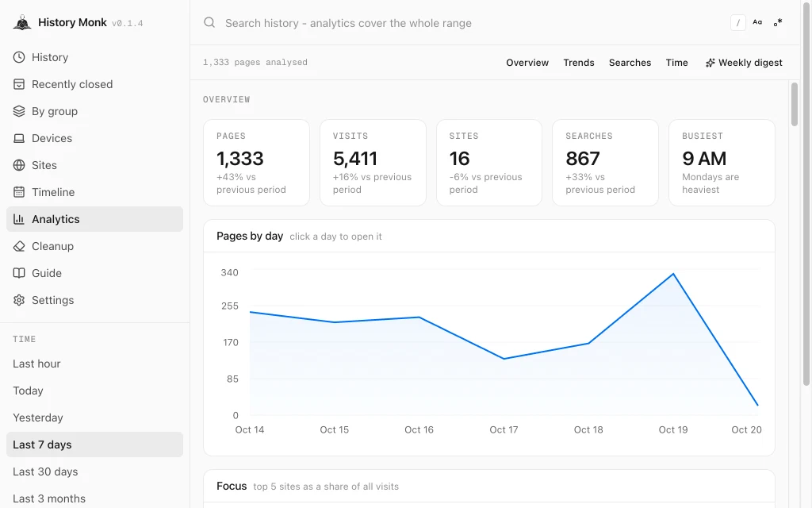812x508 pixels.
Task: Click the History Monk logo icon
Action: click(22, 23)
